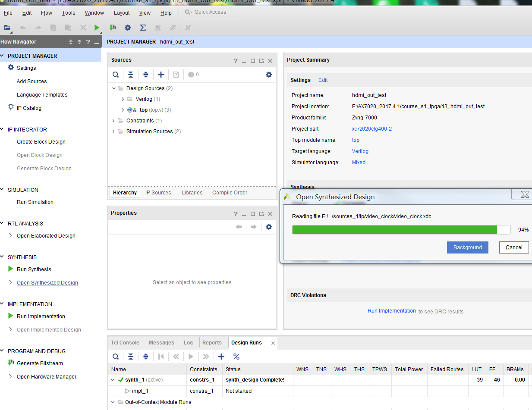Click the Edit link beside Settings

(x=323, y=80)
